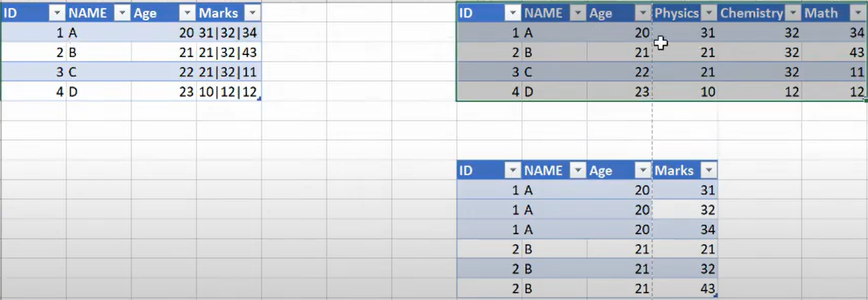The image size is (868, 300).
Task: Expand Age filter beside the Physics column
Action: (642, 14)
